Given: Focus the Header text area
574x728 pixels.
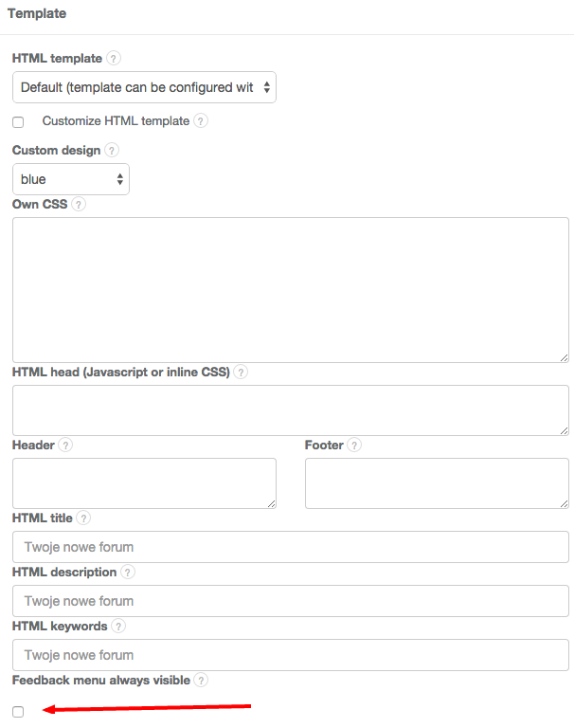Looking at the screenshot, I should 144,483.
